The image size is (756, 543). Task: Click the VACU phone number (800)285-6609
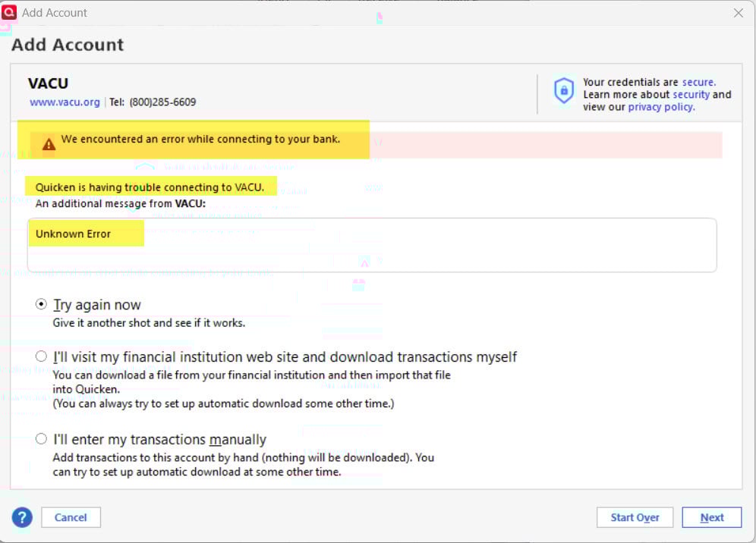(163, 102)
